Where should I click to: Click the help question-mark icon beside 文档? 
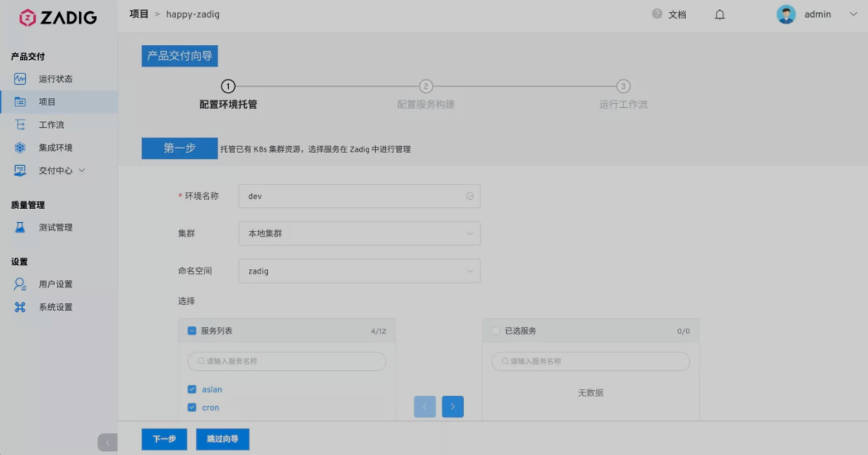(657, 14)
